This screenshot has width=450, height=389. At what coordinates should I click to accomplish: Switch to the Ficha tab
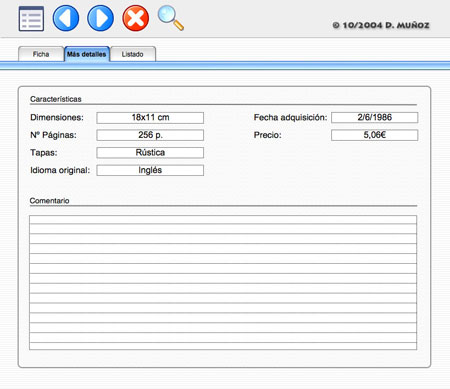click(x=41, y=54)
